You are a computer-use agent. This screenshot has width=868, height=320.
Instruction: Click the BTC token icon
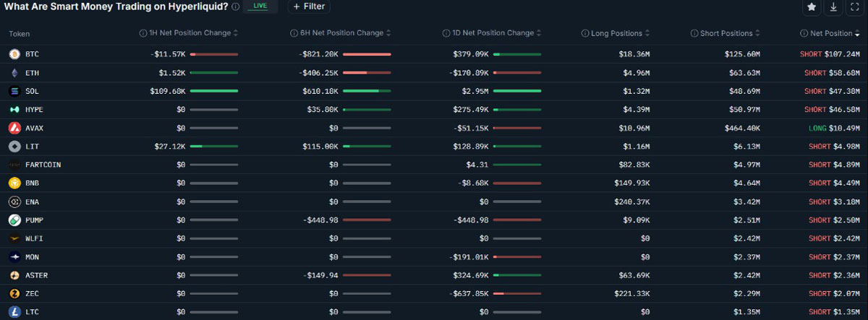point(14,54)
